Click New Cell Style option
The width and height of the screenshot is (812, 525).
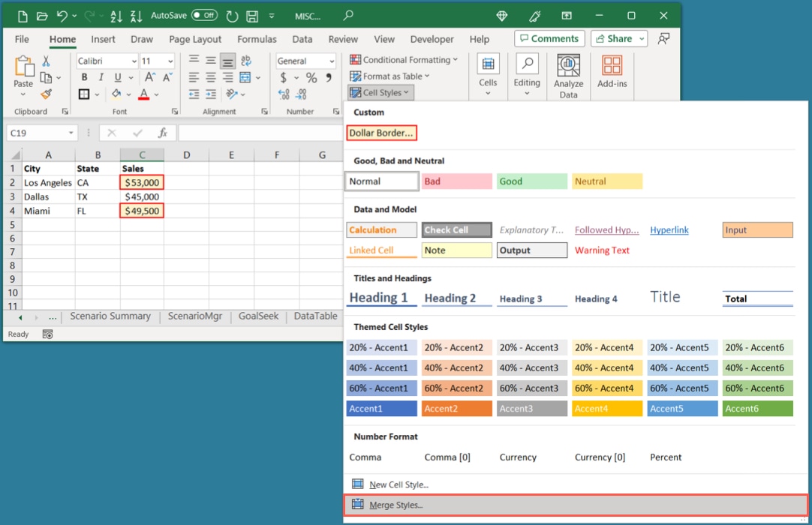pyautogui.click(x=397, y=484)
